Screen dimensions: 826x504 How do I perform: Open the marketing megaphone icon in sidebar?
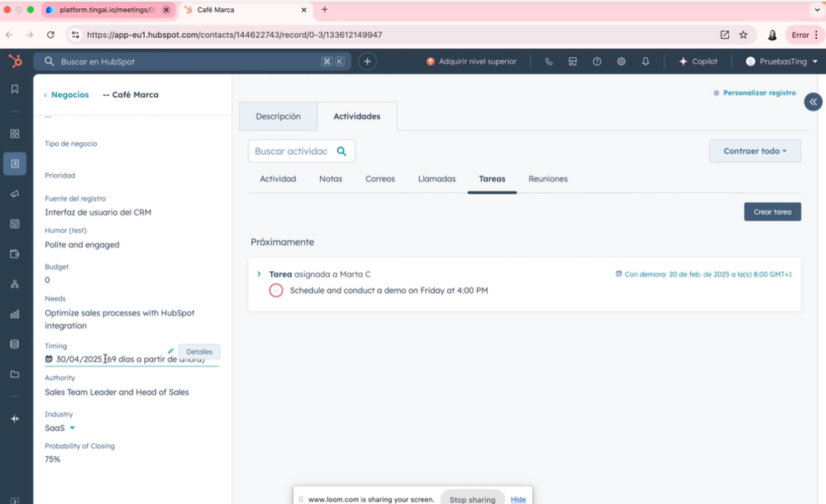pyautogui.click(x=15, y=194)
